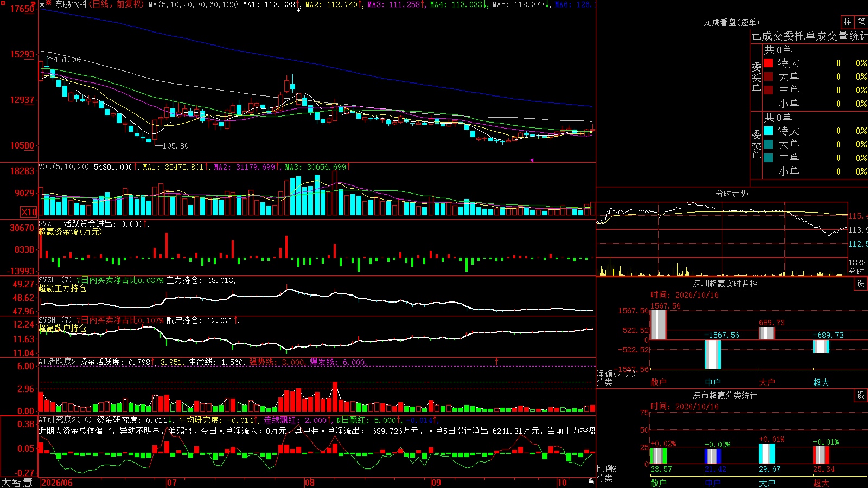Click the 超大 category label in 实时监控 chart
This screenshot has height=488, width=868.
click(821, 382)
